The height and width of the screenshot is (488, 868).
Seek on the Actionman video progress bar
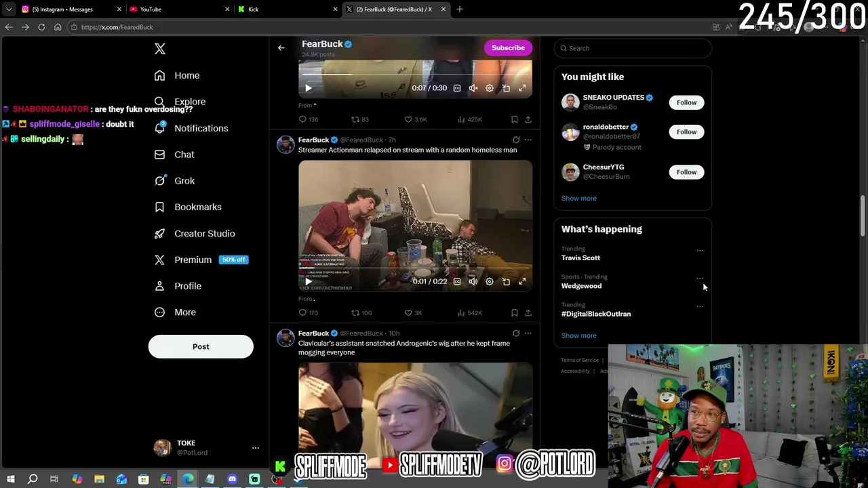pyautogui.click(x=415, y=268)
